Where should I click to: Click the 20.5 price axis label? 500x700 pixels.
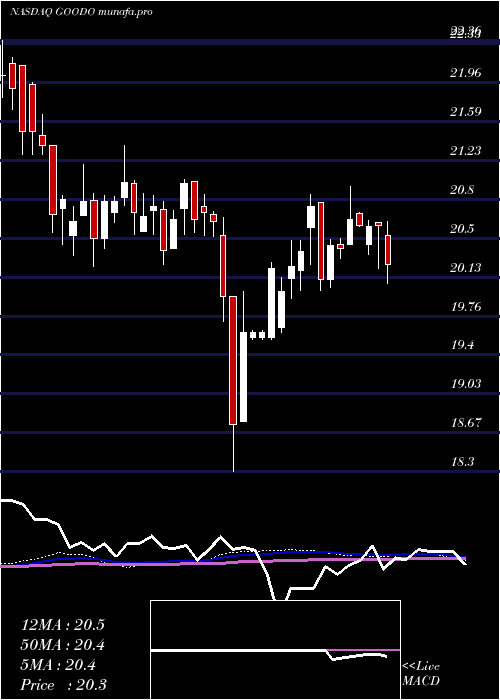click(x=462, y=229)
